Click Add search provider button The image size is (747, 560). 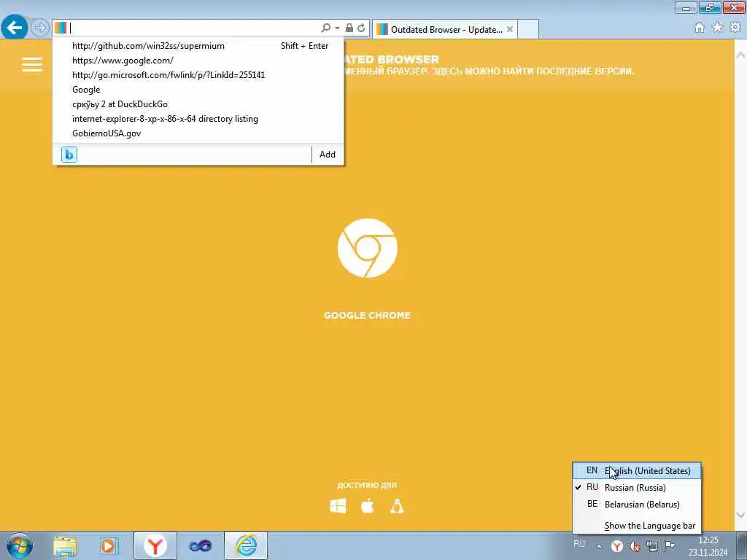[328, 155]
